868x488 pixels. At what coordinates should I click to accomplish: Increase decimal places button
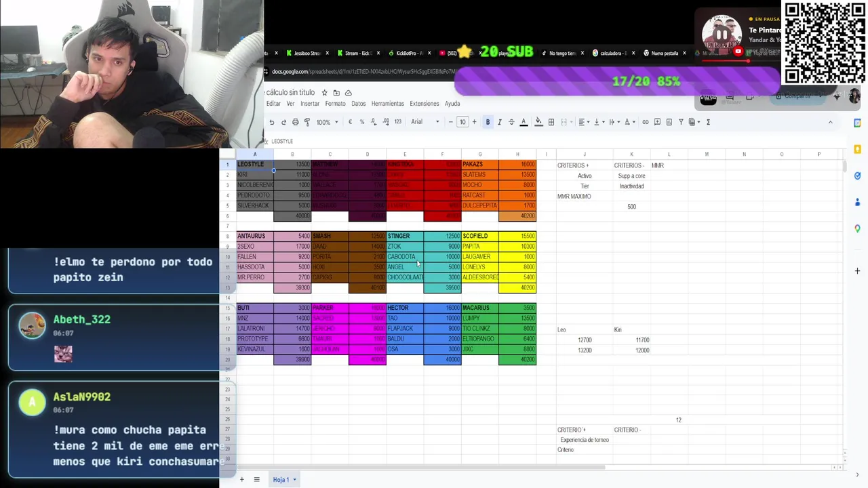pos(386,122)
